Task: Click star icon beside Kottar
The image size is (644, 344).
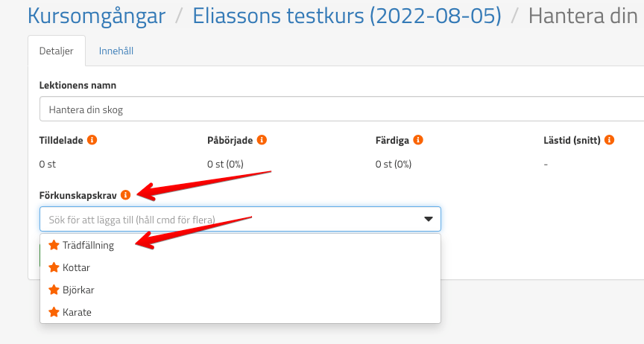Action: 54,267
